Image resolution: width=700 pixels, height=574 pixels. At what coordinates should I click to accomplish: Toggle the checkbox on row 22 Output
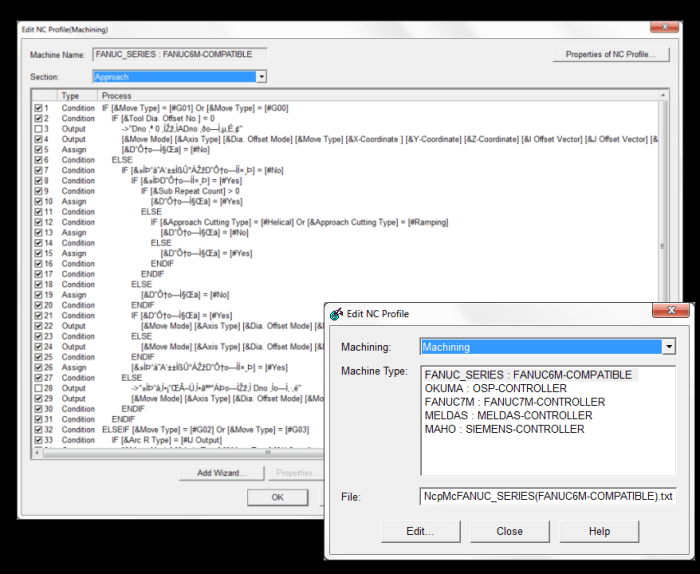[x=38, y=326]
